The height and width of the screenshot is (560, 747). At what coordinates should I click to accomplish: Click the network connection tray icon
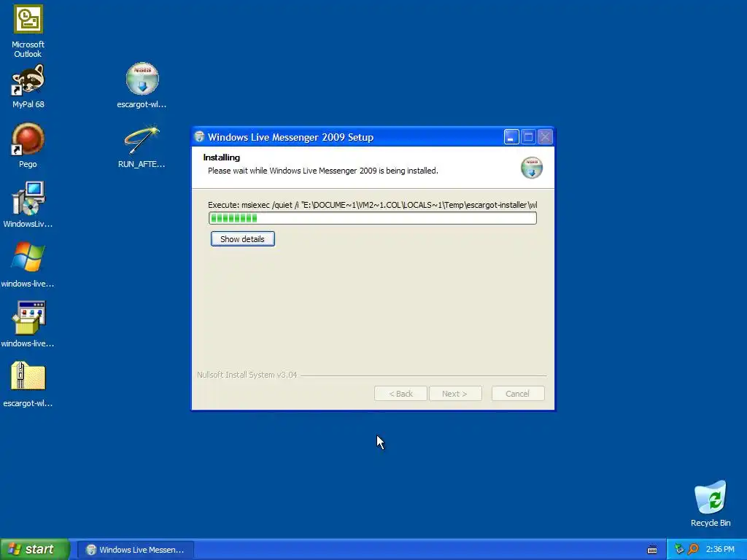pyautogui.click(x=679, y=550)
